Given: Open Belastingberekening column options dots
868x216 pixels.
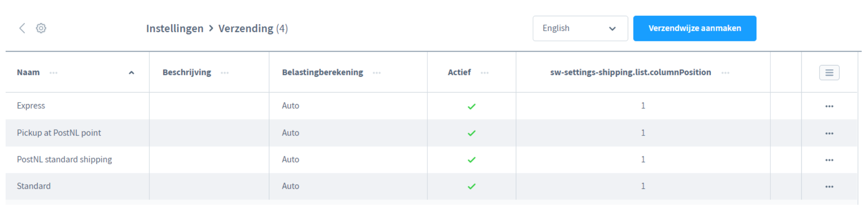Looking at the screenshot, I should tap(377, 73).
